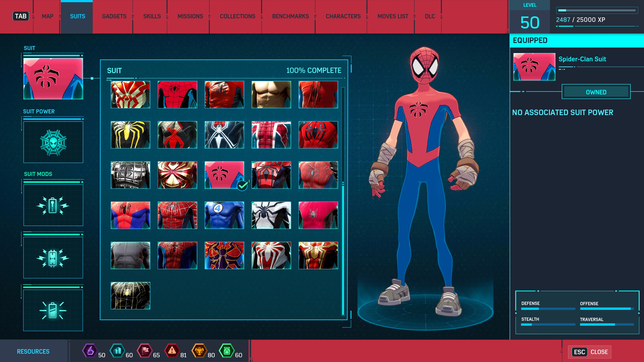Click the purple research token resource icon

(x=90, y=350)
